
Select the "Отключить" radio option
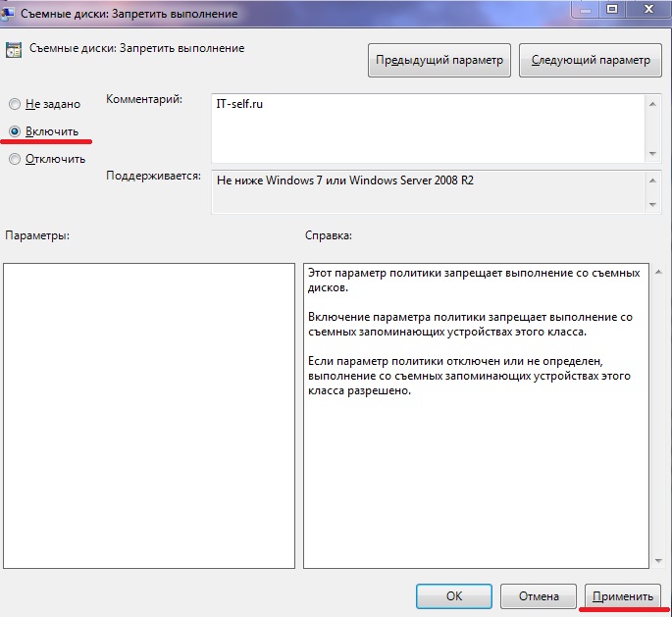coord(47,159)
